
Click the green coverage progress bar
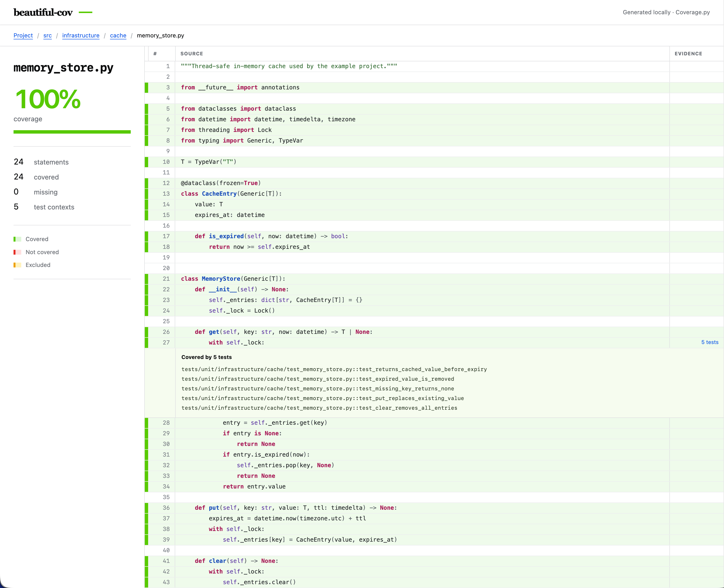click(72, 132)
